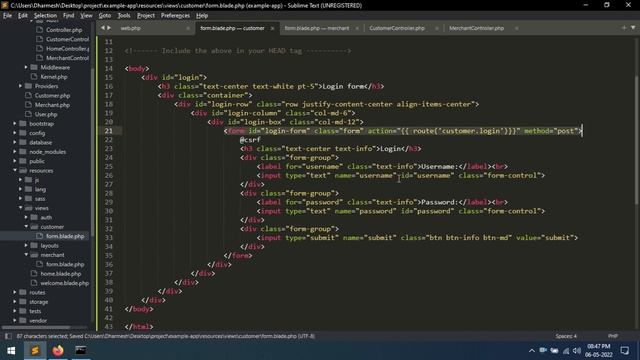Open Firefox from the taskbar
Image resolution: width=640 pixels, height=360 pixels.
tap(58, 351)
